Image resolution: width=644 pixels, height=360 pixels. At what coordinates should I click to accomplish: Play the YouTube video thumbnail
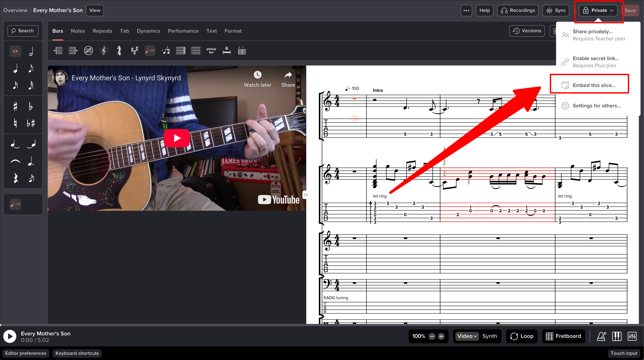[x=177, y=138]
